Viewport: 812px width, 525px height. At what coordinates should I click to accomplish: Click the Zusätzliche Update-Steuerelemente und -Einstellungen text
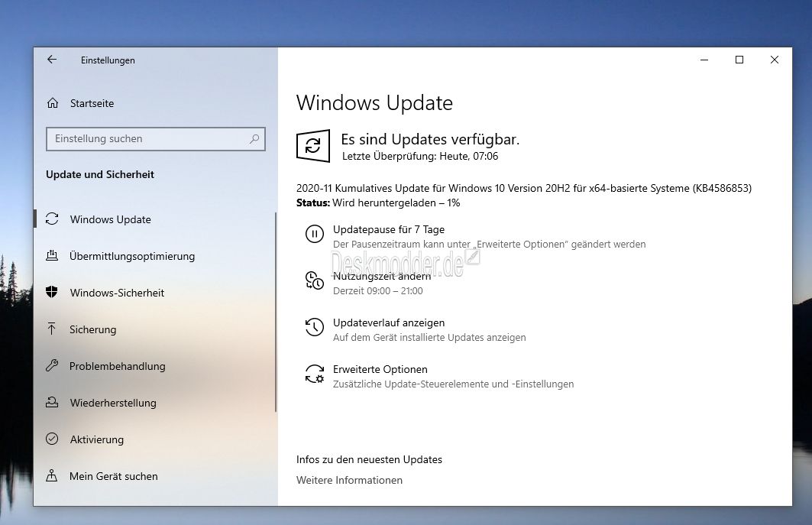coord(453,384)
